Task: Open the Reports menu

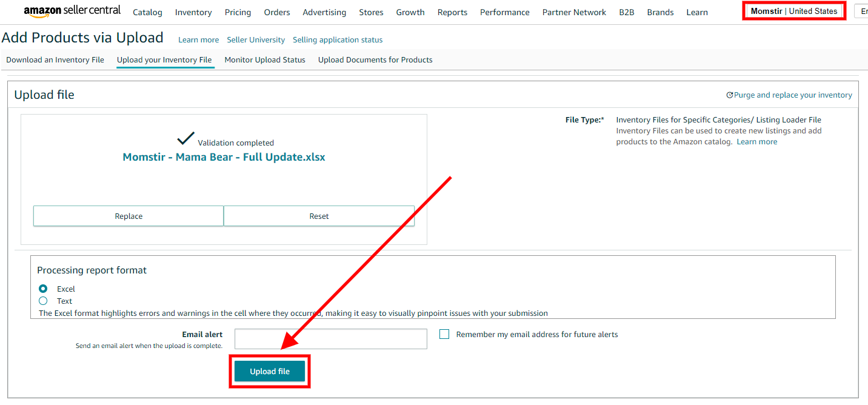Action: point(452,12)
